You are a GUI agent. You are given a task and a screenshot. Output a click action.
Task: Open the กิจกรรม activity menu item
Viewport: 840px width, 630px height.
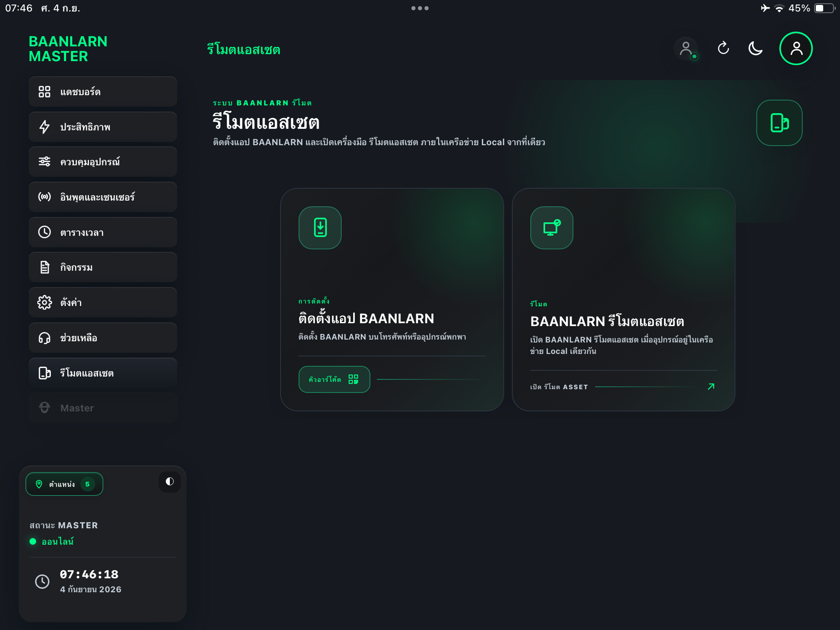pyautogui.click(x=103, y=267)
